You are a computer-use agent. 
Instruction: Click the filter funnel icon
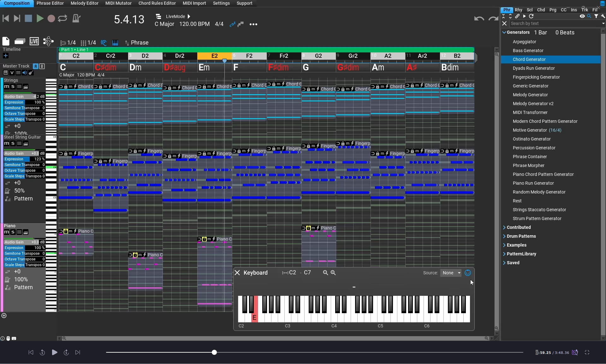596,16
